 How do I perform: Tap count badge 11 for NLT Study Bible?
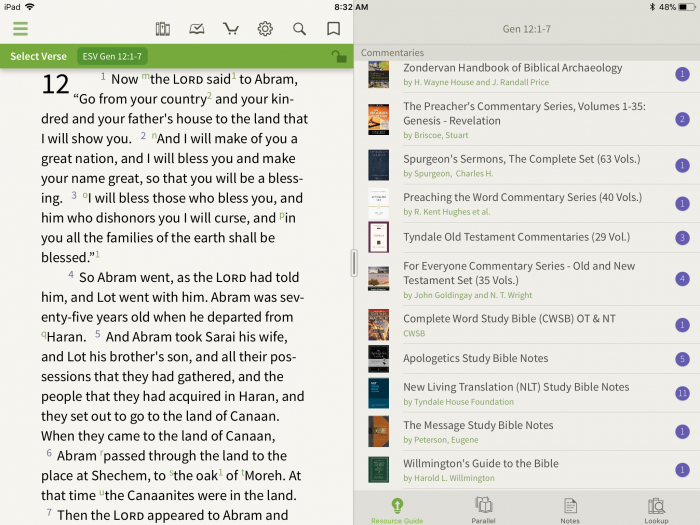(x=682, y=393)
